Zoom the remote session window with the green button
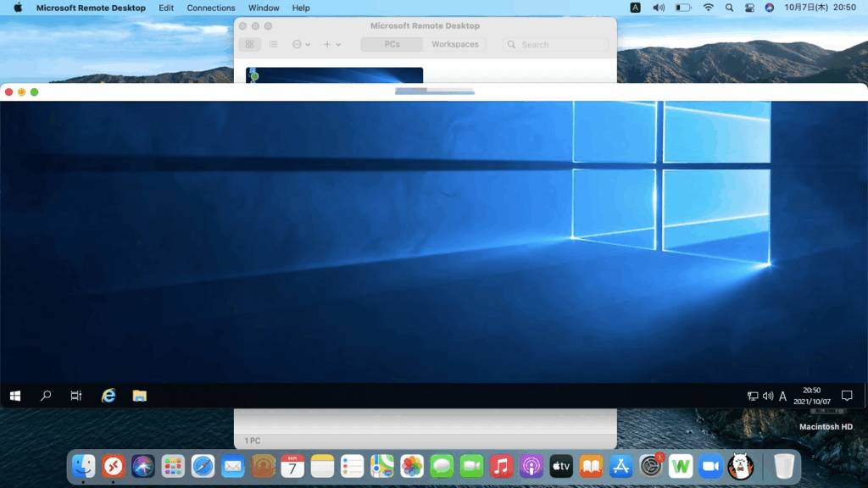868x488 pixels. 34,91
